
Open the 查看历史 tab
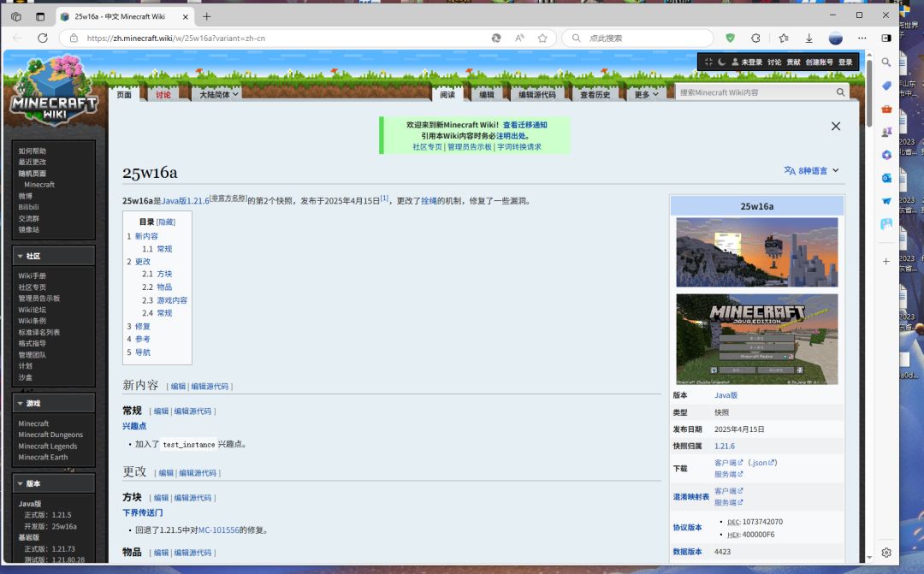[x=595, y=94]
